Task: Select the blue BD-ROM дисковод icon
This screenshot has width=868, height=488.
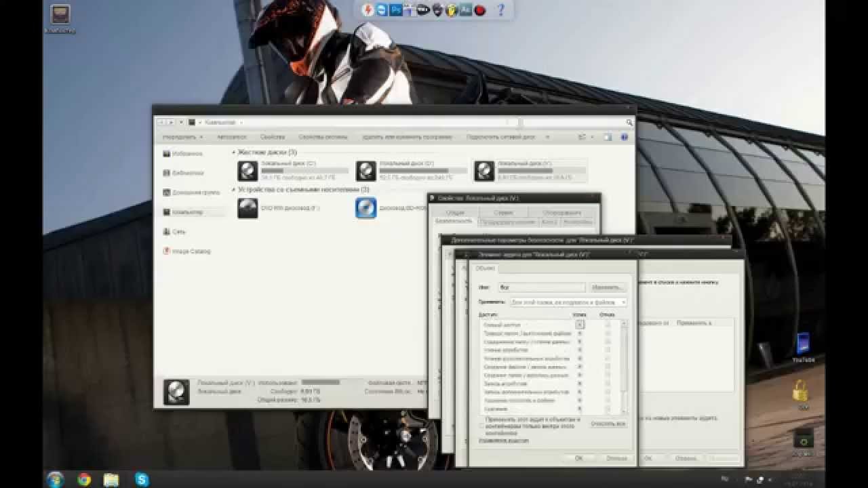Action: pyautogui.click(x=366, y=208)
